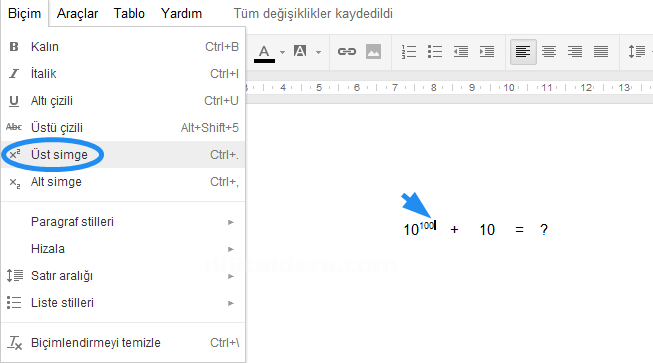Expand Satır aralığı submenu
This screenshot has width=653, height=363.
click(x=123, y=276)
